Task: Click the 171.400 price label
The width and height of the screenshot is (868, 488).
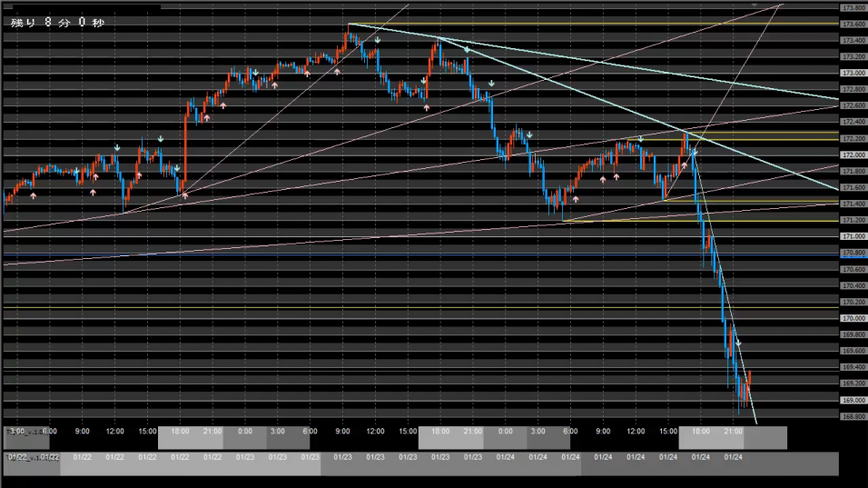Action: coord(853,204)
